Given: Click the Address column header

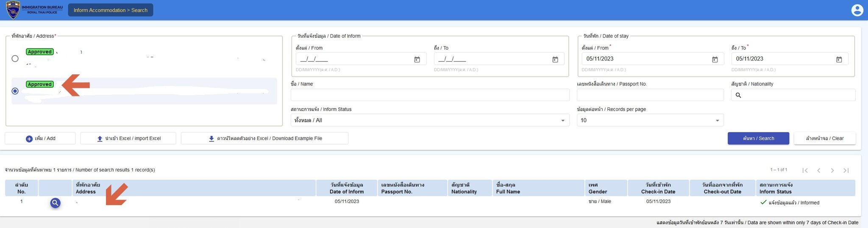Looking at the screenshot, I should (194, 188).
